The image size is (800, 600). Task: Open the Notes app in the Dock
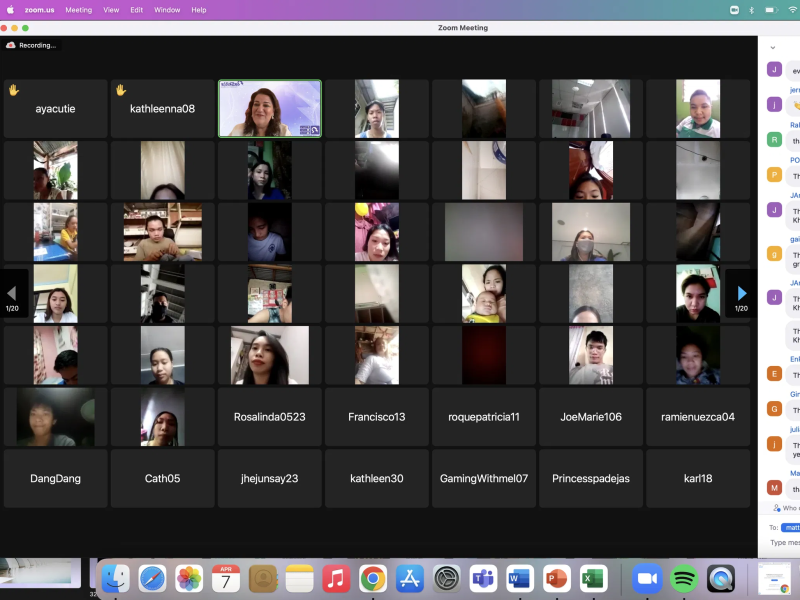[x=299, y=579]
